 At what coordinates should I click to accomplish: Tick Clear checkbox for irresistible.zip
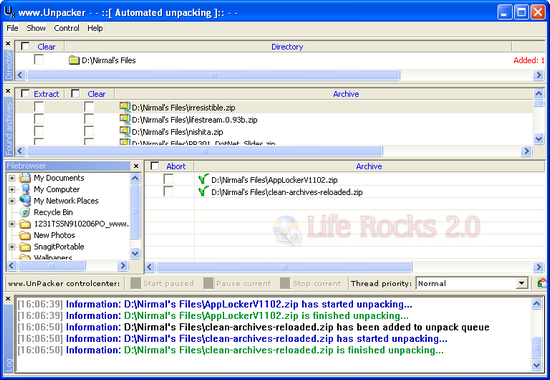pyautogui.click(x=89, y=107)
